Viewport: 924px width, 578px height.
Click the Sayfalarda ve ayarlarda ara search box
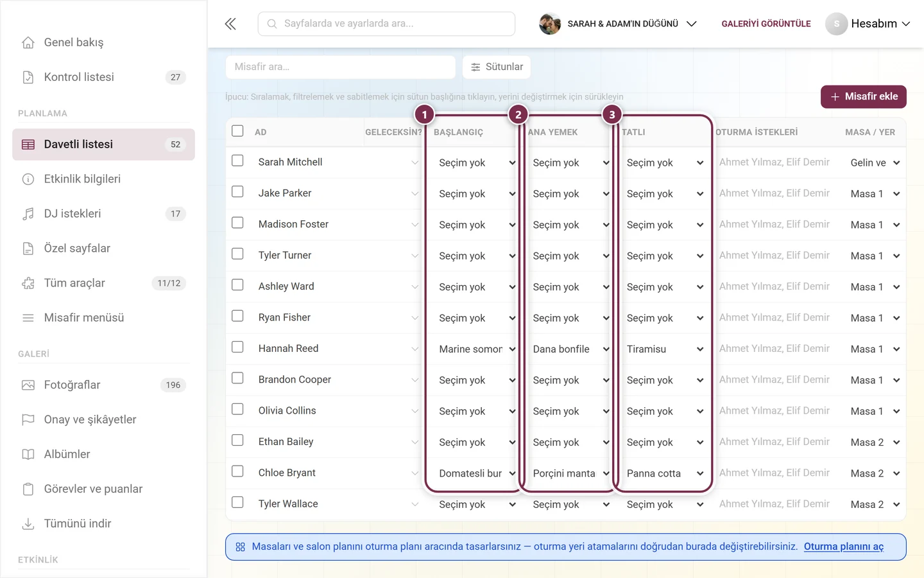pyautogui.click(x=386, y=24)
